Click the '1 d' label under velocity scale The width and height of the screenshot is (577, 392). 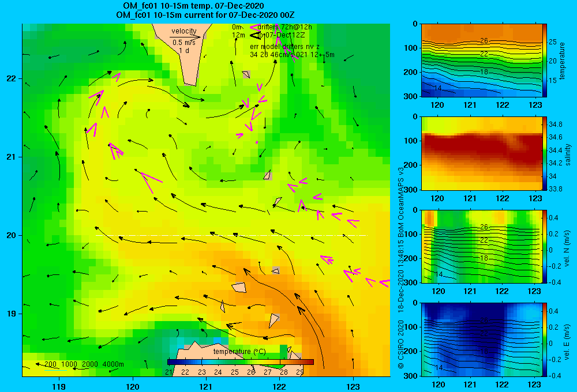[184, 50]
